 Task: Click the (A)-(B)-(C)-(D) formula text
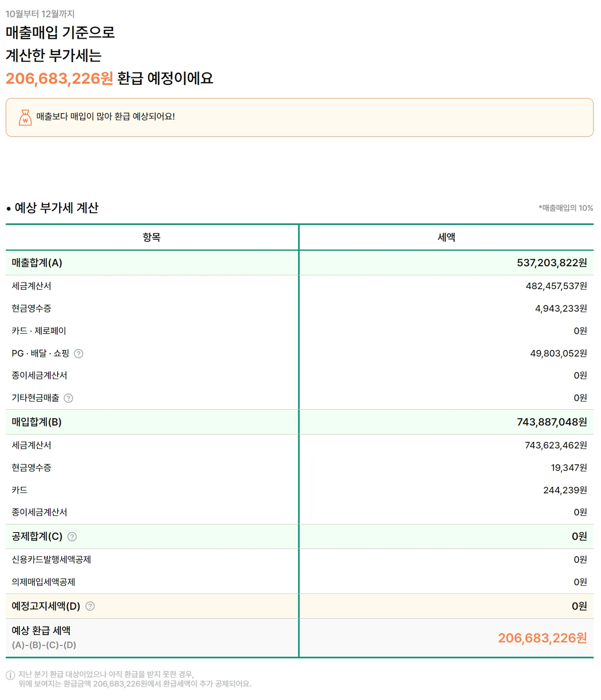44,645
